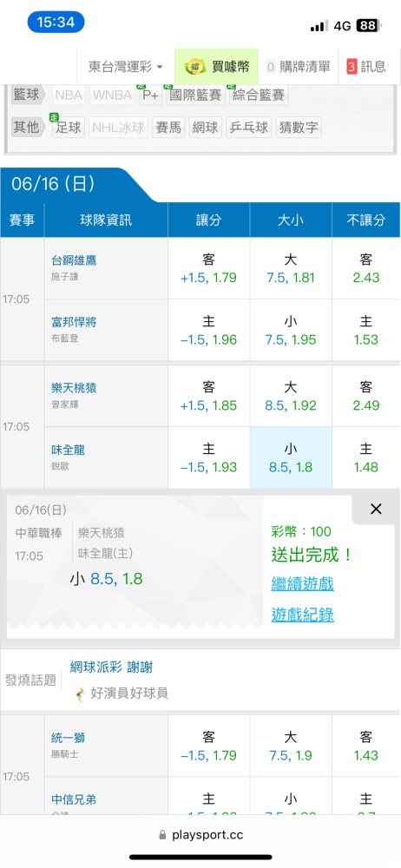Select the 足球 category tab

pyautogui.click(x=69, y=128)
